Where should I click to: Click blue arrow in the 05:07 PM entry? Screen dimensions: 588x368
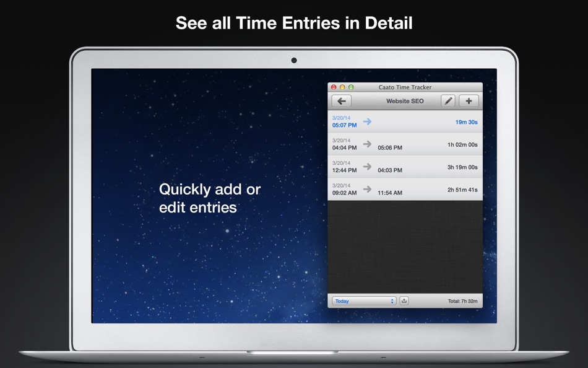pyautogui.click(x=367, y=121)
